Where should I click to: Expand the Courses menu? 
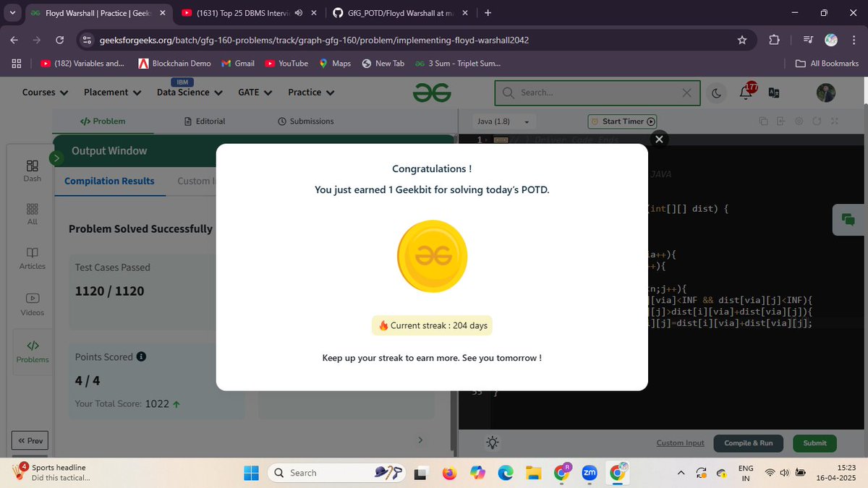pyautogui.click(x=45, y=93)
